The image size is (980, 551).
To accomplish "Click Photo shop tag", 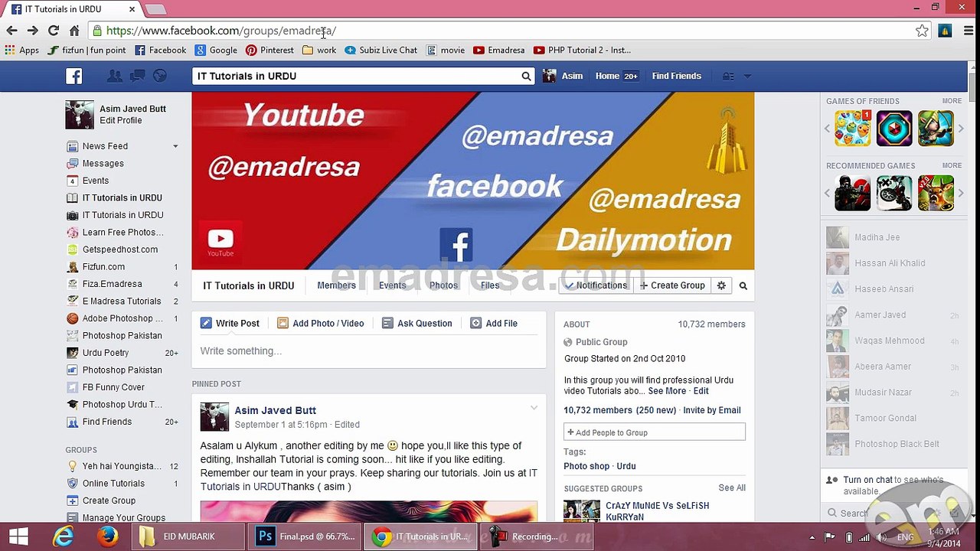I will 586,466.
